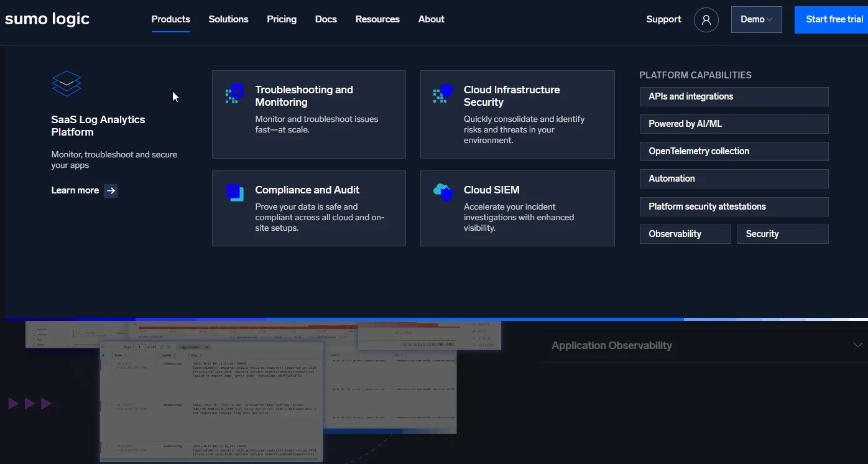Image resolution: width=868 pixels, height=464 pixels.
Task: Follow the Learn more link
Action: (75, 190)
